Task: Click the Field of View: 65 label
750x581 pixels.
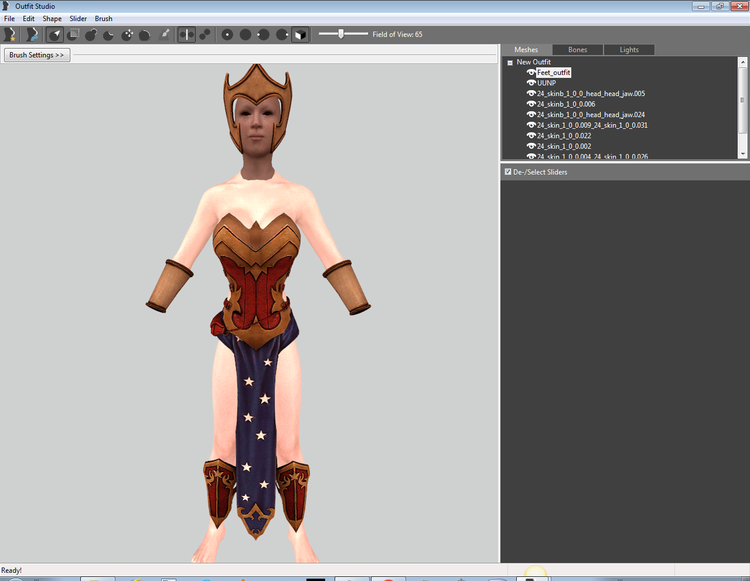Action: tap(397, 34)
